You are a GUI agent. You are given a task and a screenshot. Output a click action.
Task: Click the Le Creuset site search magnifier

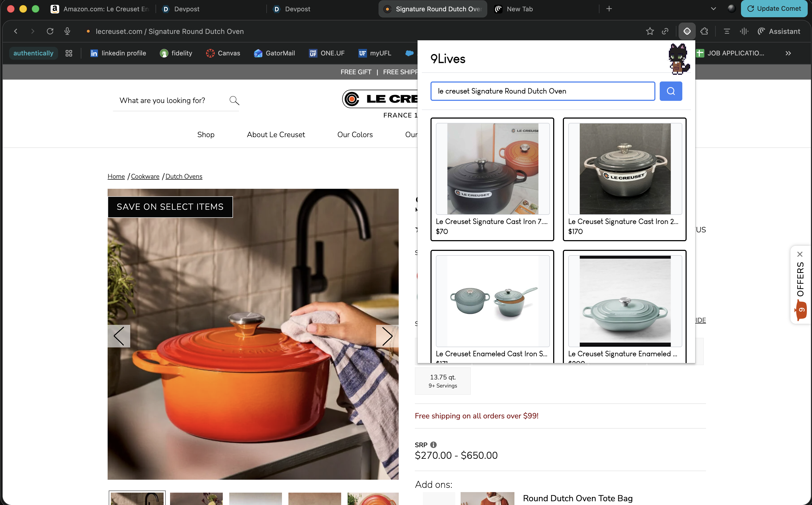click(x=234, y=100)
